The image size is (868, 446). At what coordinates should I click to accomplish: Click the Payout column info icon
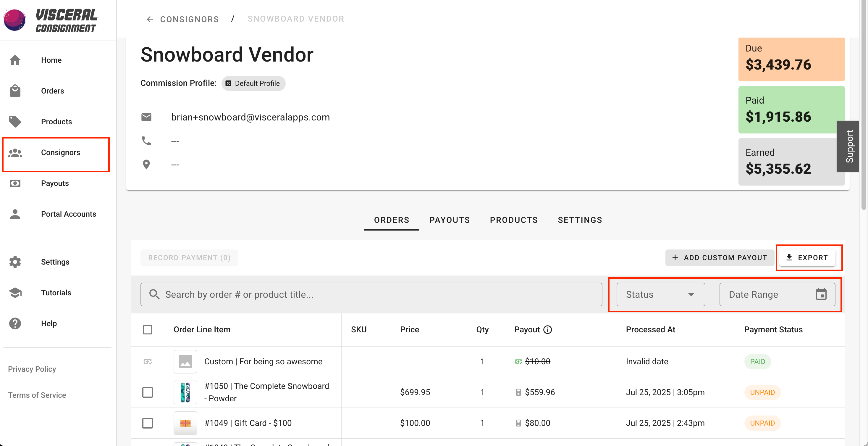point(547,329)
